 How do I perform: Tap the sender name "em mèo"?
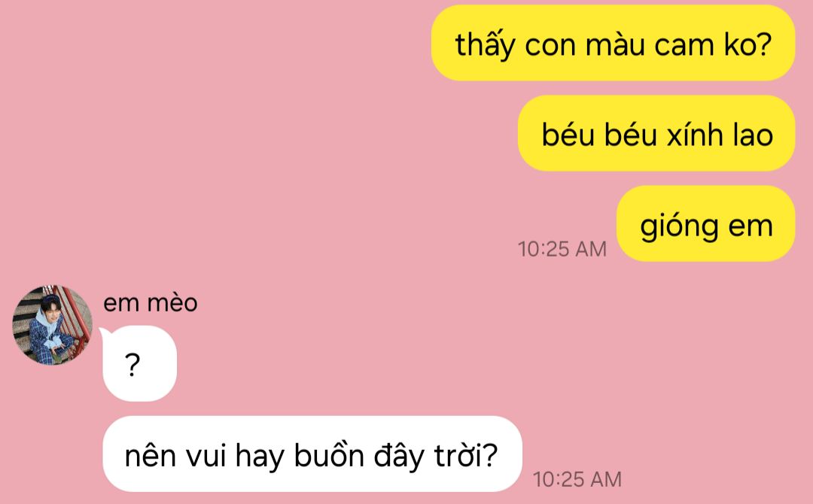click(151, 302)
